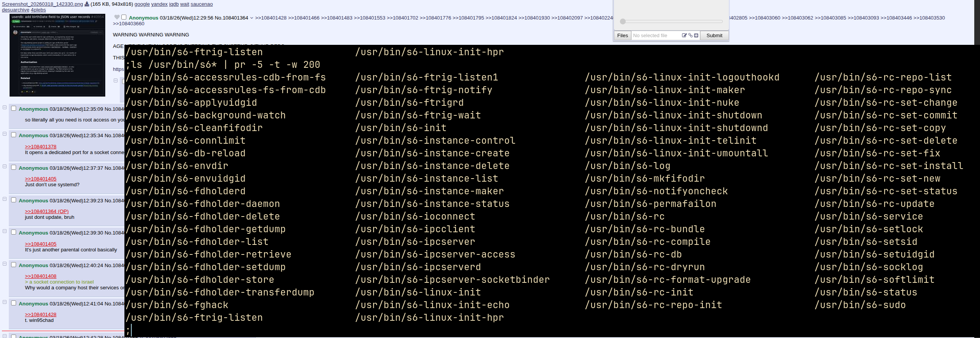
Task: Click the 'WARNING WARNING WARNING' text in OP
Action: [x=151, y=35]
